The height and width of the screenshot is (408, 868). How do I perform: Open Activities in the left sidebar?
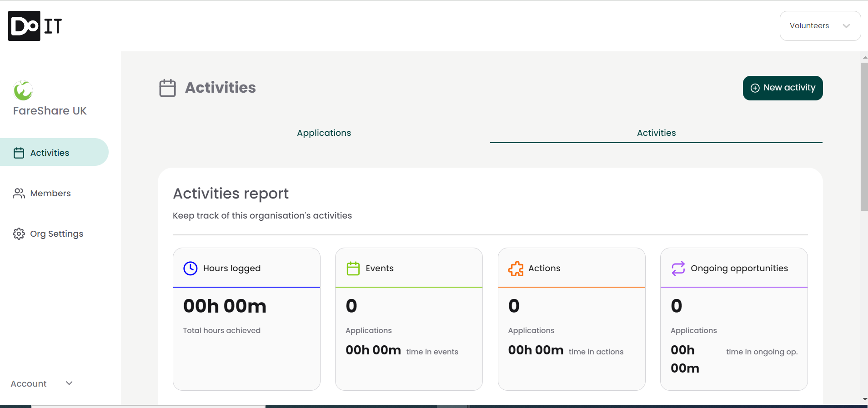coord(50,153)
